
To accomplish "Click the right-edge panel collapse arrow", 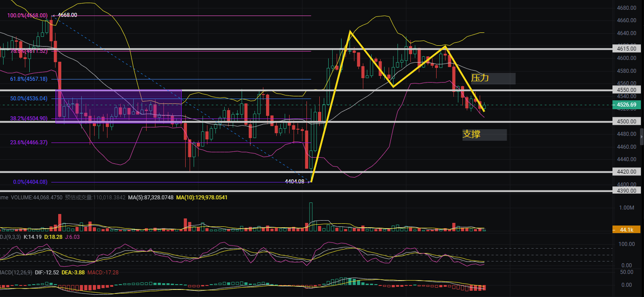I will pos(641,137).
